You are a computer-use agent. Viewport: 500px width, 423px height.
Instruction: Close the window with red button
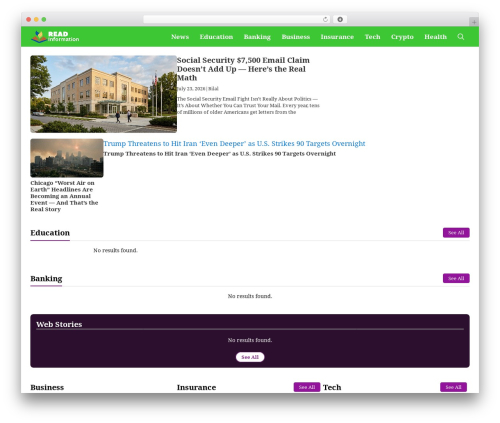point(29,19)
